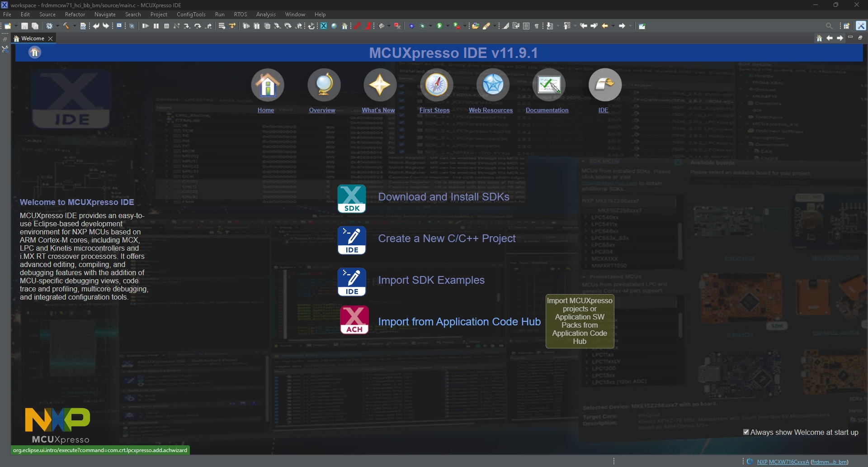Open the hammer Build dropdown arrow
Image resolution: width=868 pixels, height=467 pixels.
click(75, 26)
